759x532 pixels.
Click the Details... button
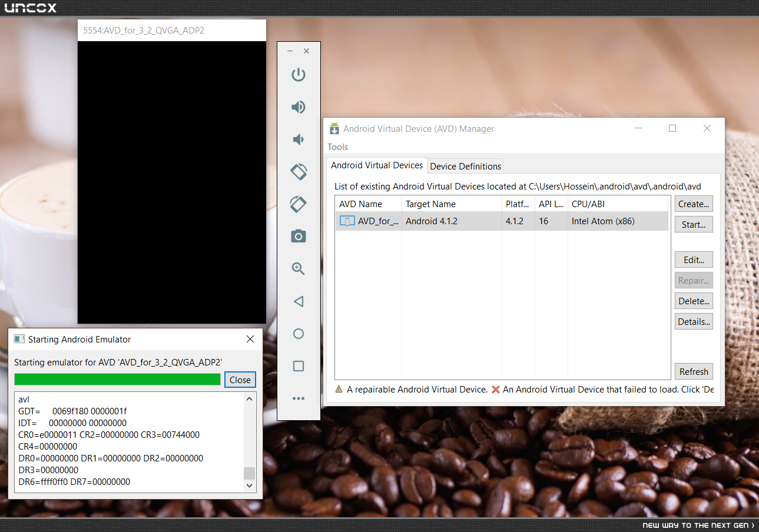point(694,322)
